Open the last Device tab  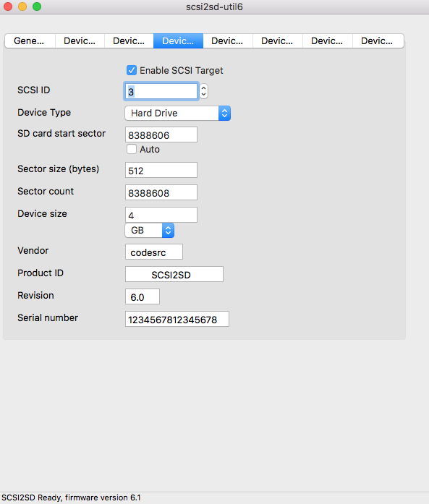pos(378,40)
